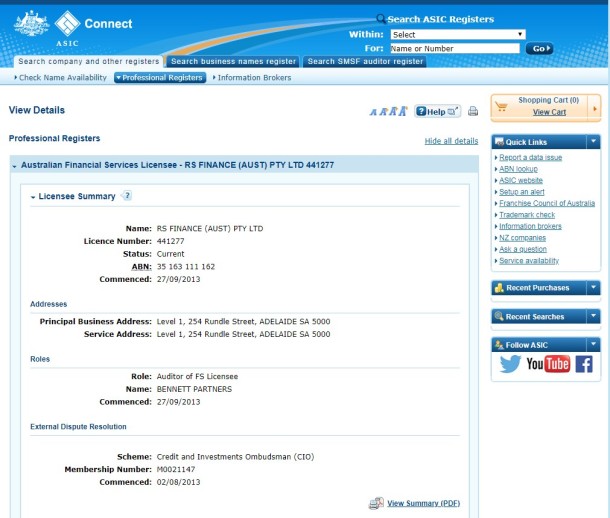Click the PDF icon beside View Summary

[x=376, y=503]
